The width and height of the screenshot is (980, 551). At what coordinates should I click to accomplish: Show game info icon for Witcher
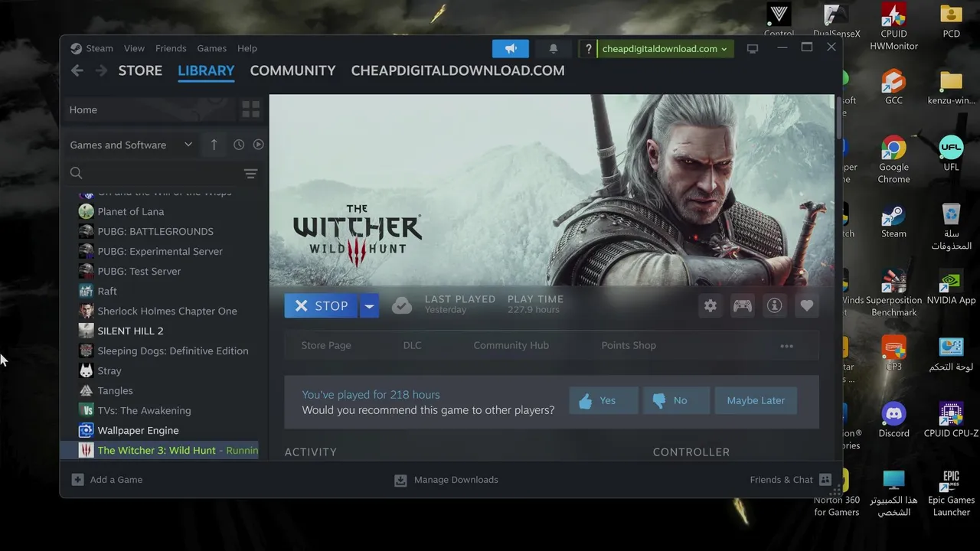point(775,305)
